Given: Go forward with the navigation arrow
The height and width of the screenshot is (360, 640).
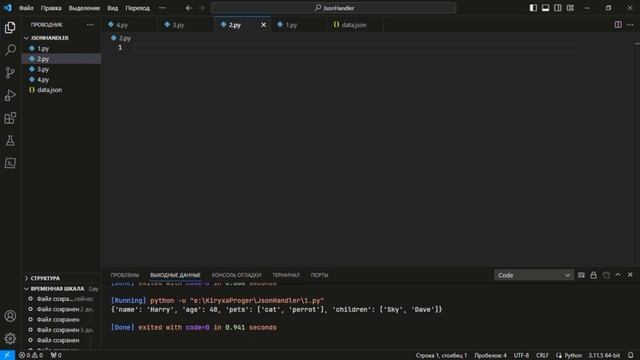Looking at the screenshot, I should coord(202,8).
